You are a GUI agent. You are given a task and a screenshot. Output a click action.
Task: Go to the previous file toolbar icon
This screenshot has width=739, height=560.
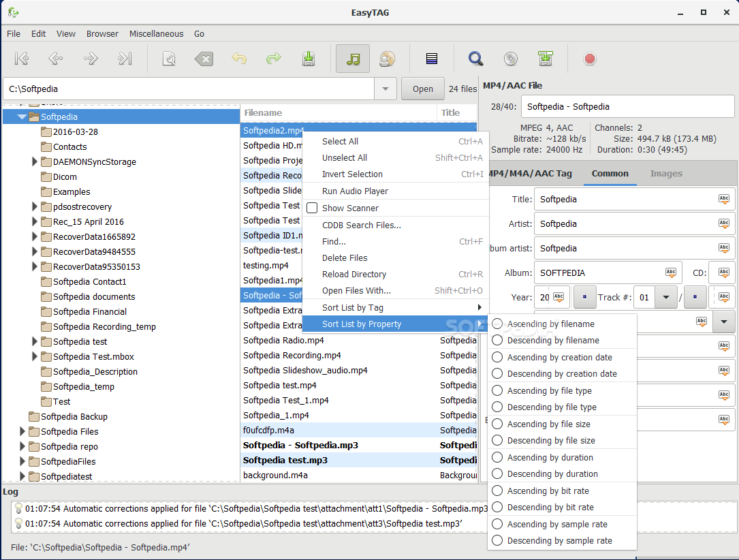tap(56, 59)
